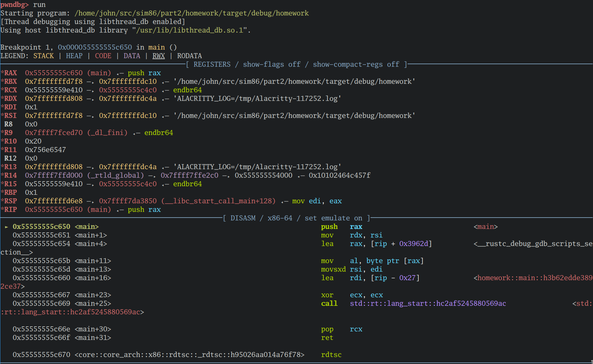Click the call instruction mnemonic

click(329, 303)
